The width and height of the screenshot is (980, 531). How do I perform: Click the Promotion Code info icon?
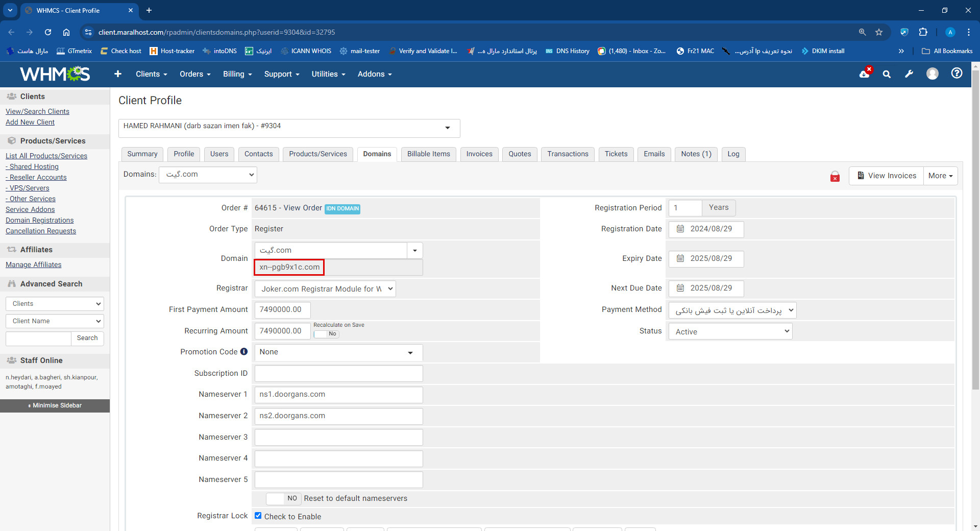point(244,352)
